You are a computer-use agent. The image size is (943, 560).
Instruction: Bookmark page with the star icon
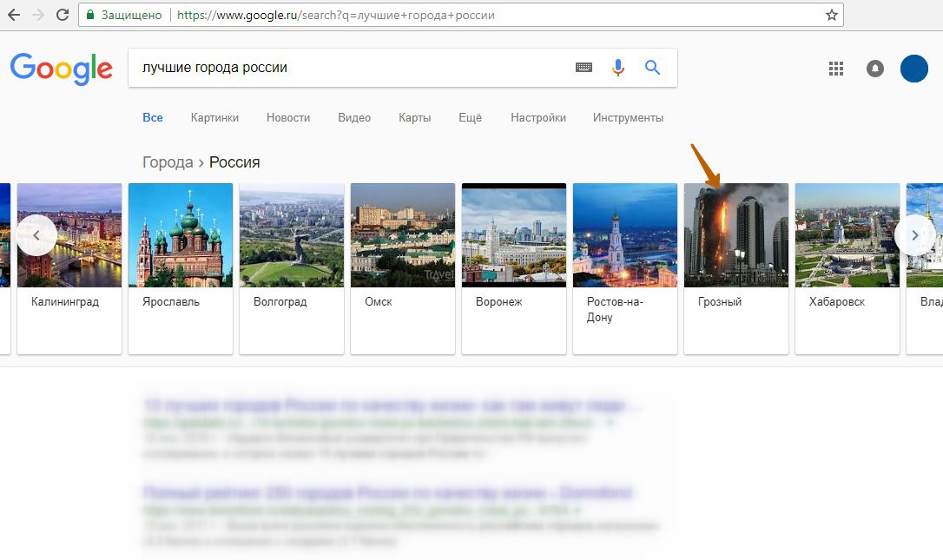(831, 15)
